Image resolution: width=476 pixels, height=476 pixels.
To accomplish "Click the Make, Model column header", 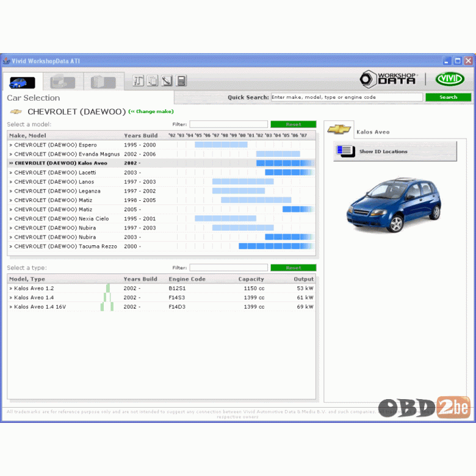I will [27, 135].
